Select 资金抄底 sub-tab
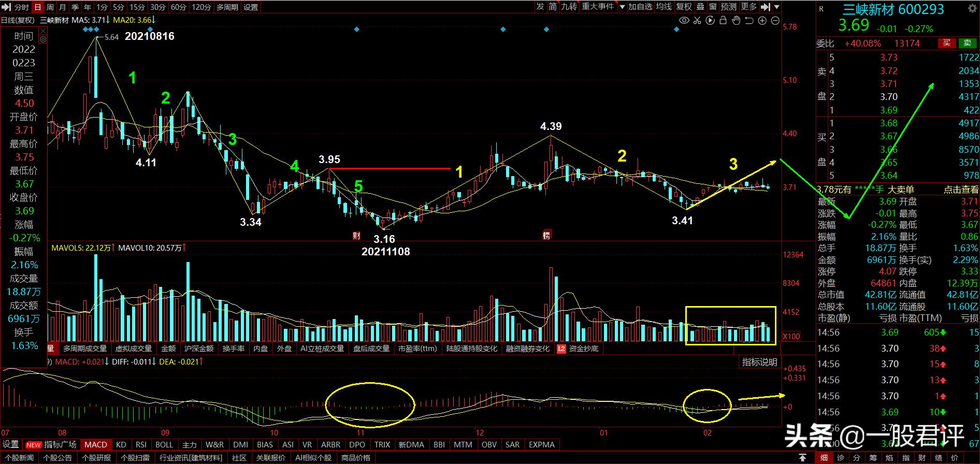Image resolution: width=980 pixels, height=464 pixels. click(x=584, y=349)
